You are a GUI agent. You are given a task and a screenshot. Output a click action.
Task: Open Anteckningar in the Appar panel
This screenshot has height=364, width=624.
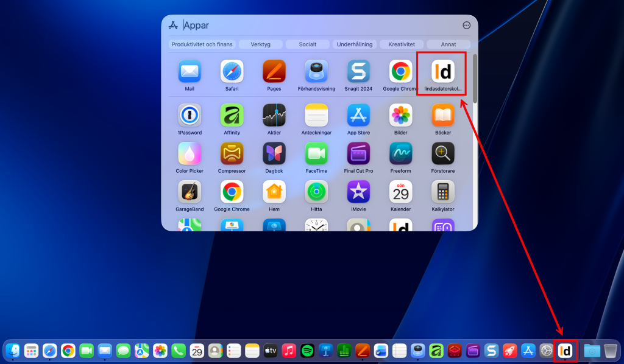click(316, 115)
